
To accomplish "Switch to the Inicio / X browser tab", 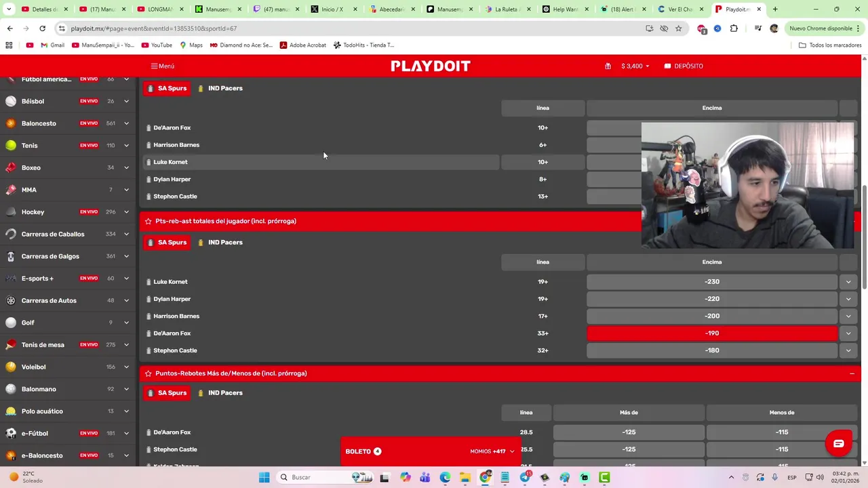I will pyautogui.click(x=332, y=9).
